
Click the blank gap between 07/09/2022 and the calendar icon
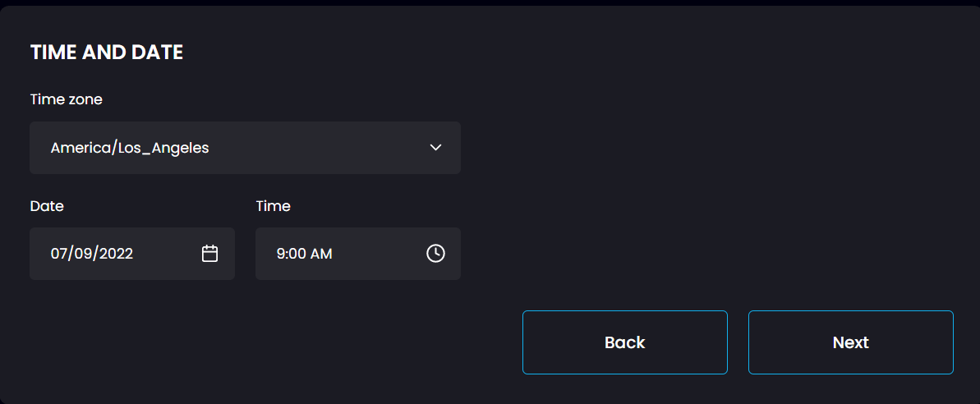(168, 254)
